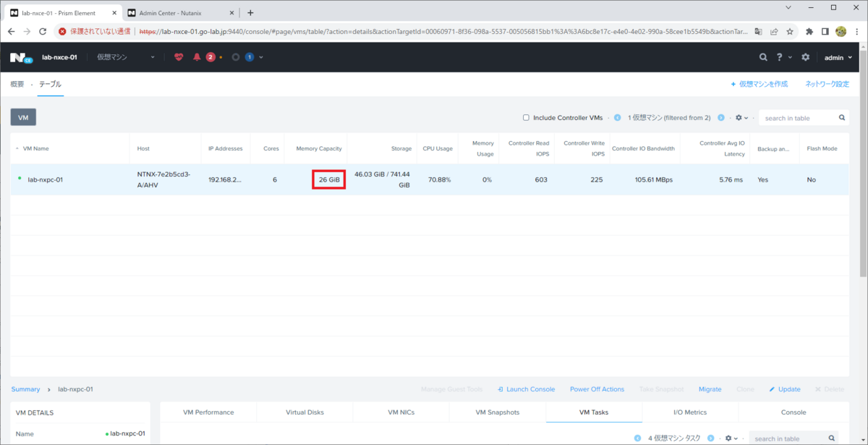The width and height of the screenshot is (868, 445).
Task: Click the blue task count badge 1
Action: [x=249, y=57]
